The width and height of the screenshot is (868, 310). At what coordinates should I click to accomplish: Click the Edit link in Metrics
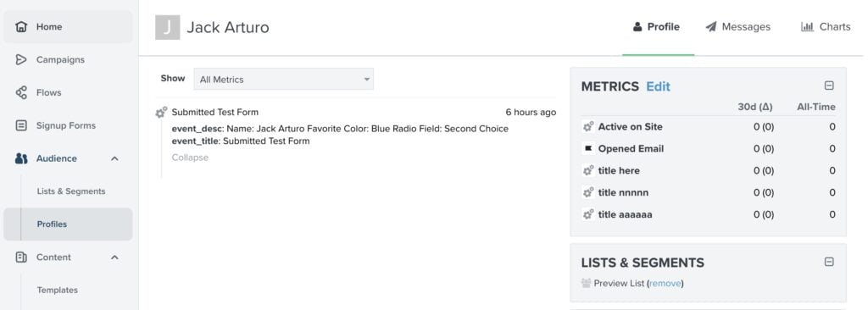(658, 87)
